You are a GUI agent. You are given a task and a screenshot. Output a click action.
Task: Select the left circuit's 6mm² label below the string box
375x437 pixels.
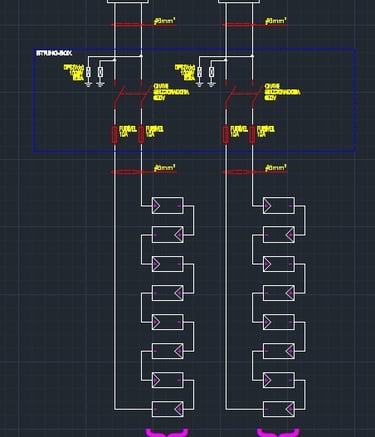[x=165, y=168]
